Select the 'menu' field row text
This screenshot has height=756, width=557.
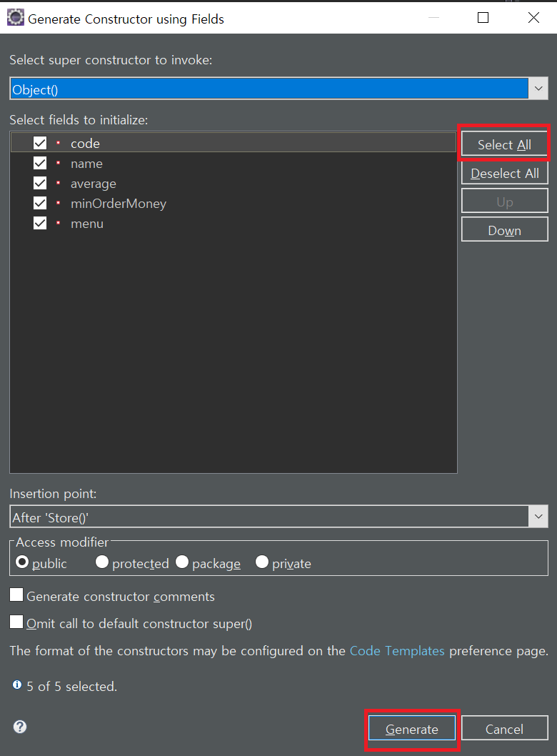tap(87, 224)
